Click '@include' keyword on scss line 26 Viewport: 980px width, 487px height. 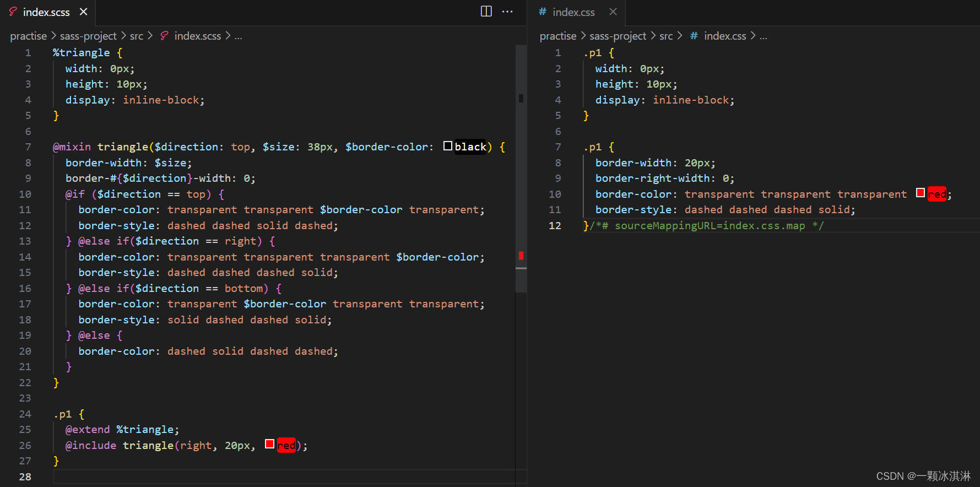coord(91,446)
